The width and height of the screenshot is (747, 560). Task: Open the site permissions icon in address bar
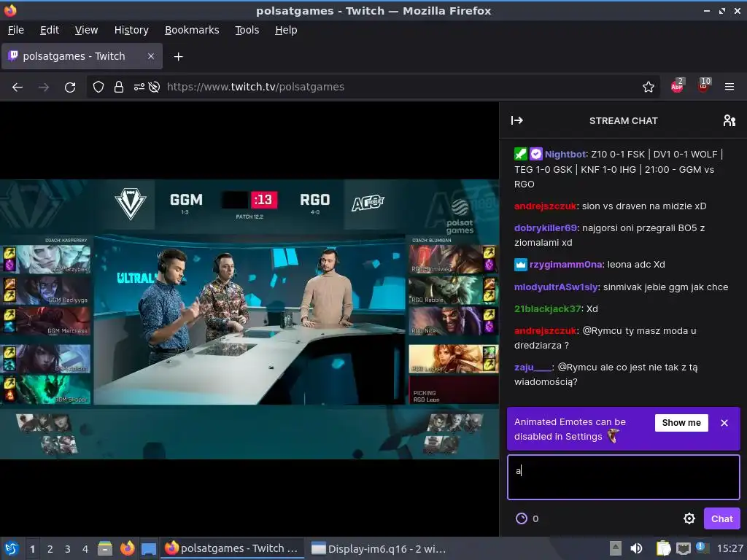tap(139, 87)
